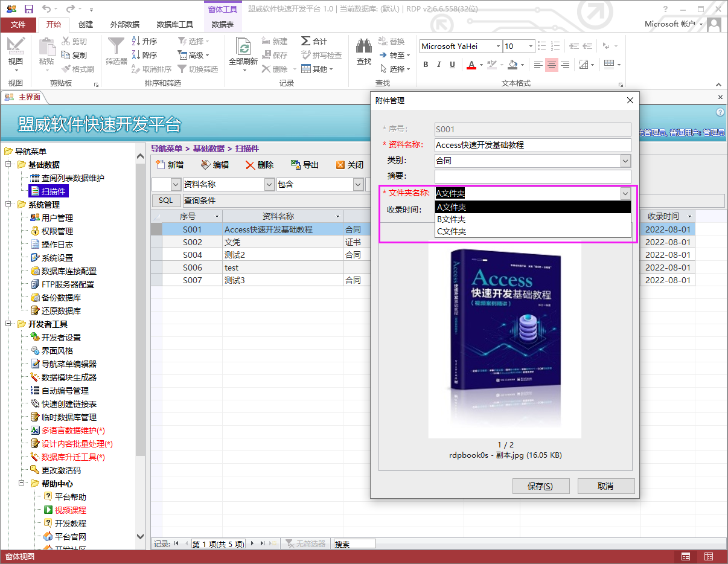Image resolution: width=728 pixels, height=564 pixels.
Task: Switch to the 创建 ribbon tab
Action: [x=86, y=24]
